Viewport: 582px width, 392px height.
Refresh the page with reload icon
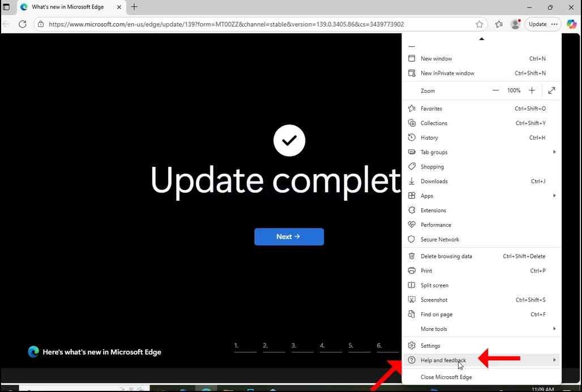click(23, 24)
